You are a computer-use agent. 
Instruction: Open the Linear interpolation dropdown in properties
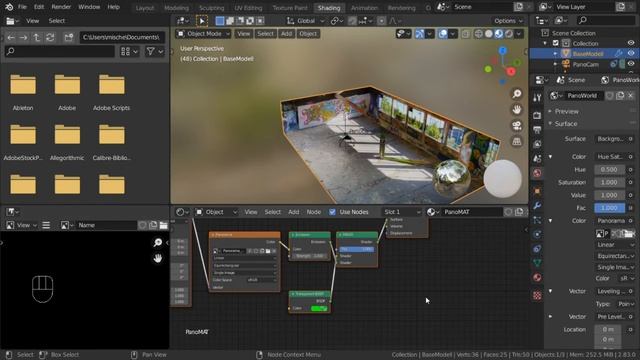616,244
